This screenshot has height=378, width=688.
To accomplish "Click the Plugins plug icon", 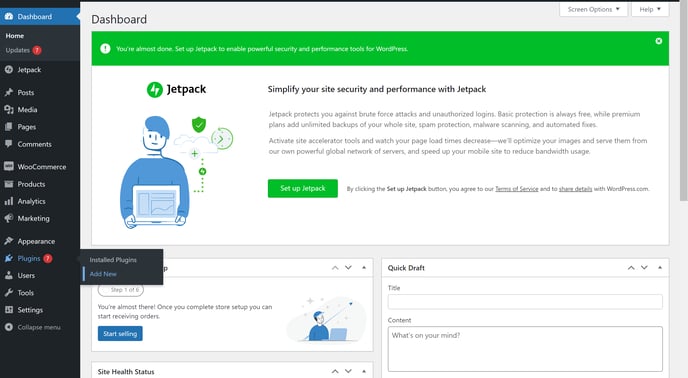I will coord(9,258).
